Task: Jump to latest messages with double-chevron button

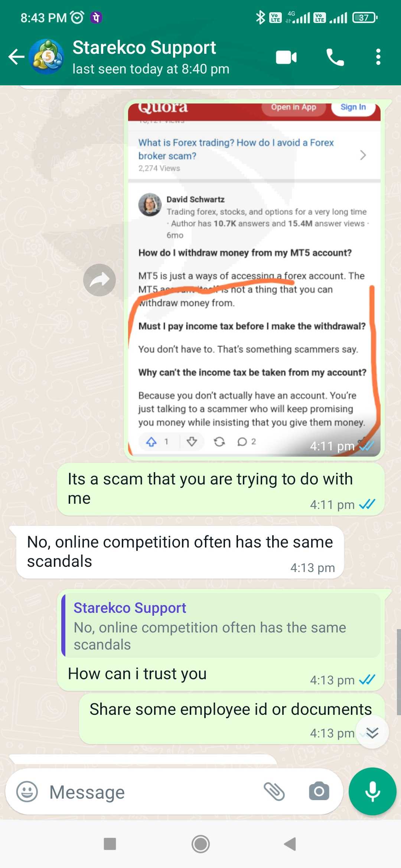Action: point(372,732)
